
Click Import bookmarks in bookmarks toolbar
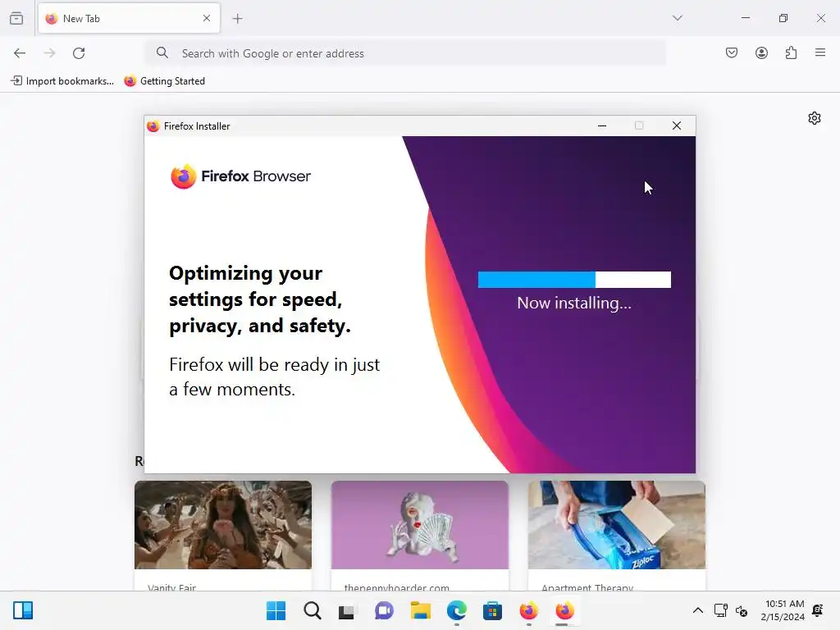pos(62,81)
